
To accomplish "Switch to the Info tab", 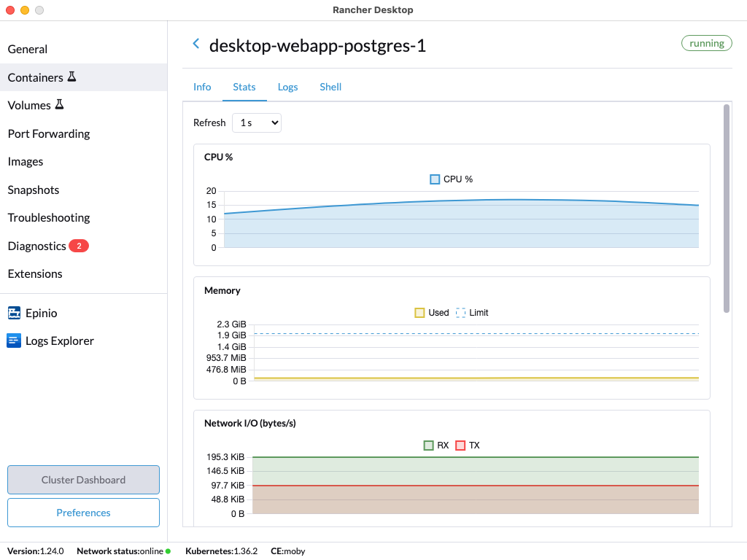I will point(202,87).
